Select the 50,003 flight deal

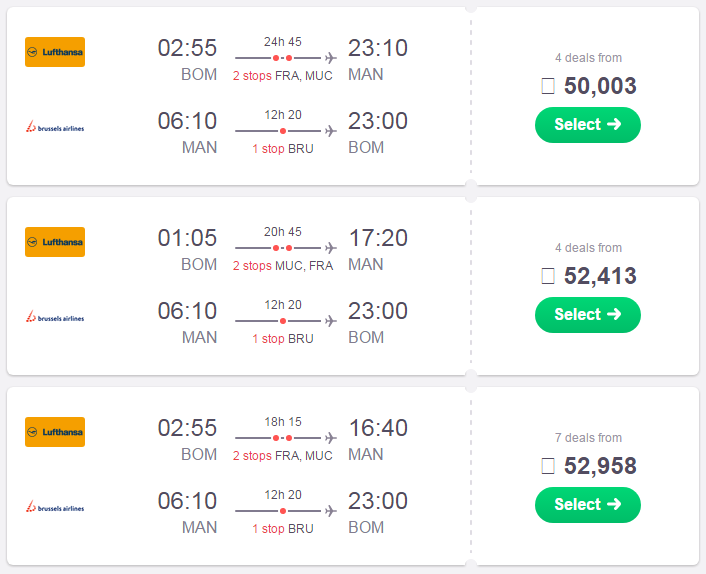point(588,125)
